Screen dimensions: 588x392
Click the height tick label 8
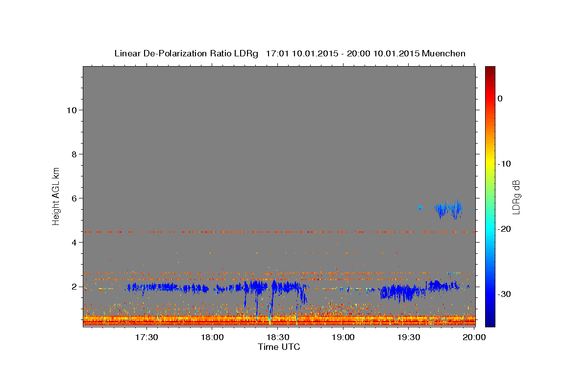tap(74, 154)
